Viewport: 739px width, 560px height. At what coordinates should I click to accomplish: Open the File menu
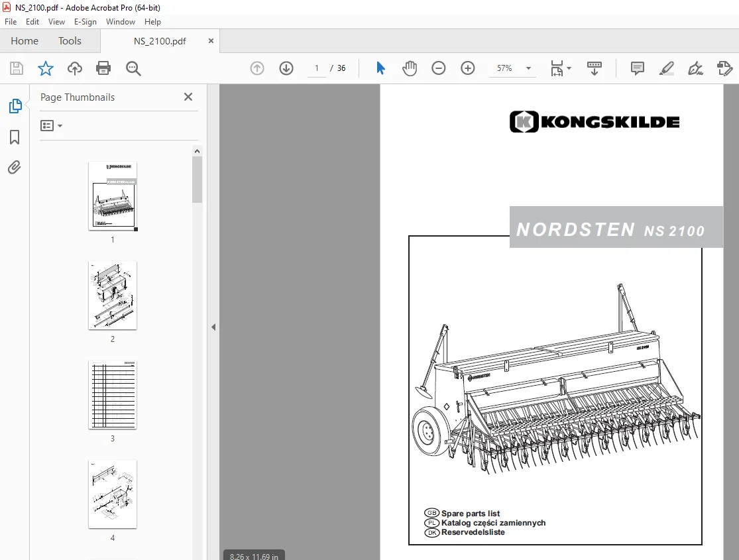pos(11,22)
